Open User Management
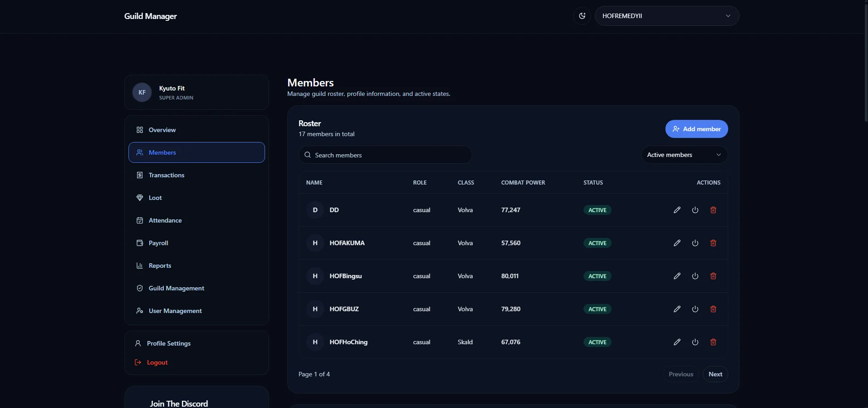 click(197, 311)
